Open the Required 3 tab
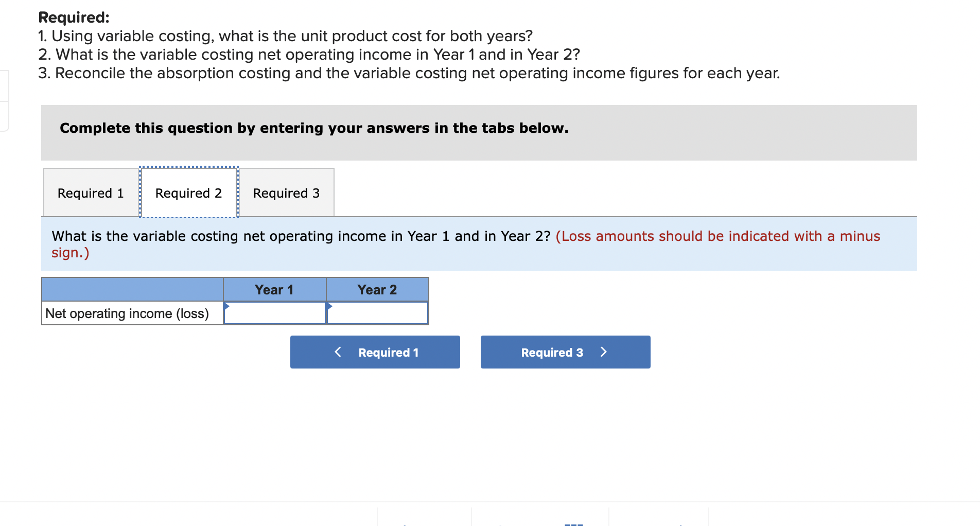 tap(286, 192)
